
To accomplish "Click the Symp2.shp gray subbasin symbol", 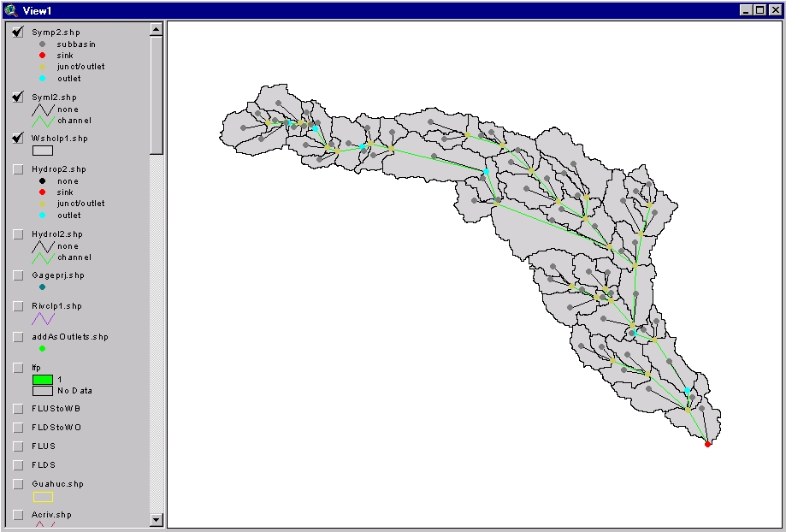I will coord(42,44).
